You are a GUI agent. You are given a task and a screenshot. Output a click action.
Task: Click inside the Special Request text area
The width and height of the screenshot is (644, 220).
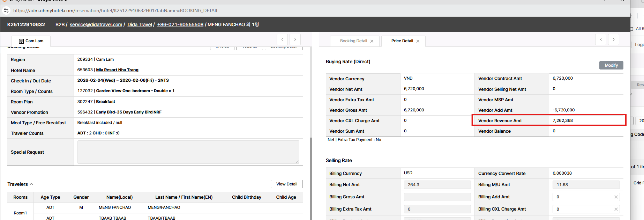pos(188,152)
